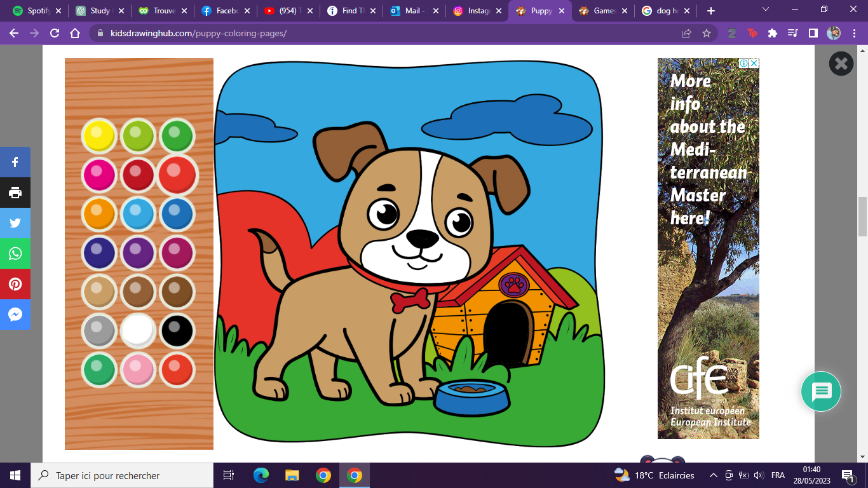Share via the Messenger sidebar icon
This screenshot has width=868, height=488.
pos(15,315)
